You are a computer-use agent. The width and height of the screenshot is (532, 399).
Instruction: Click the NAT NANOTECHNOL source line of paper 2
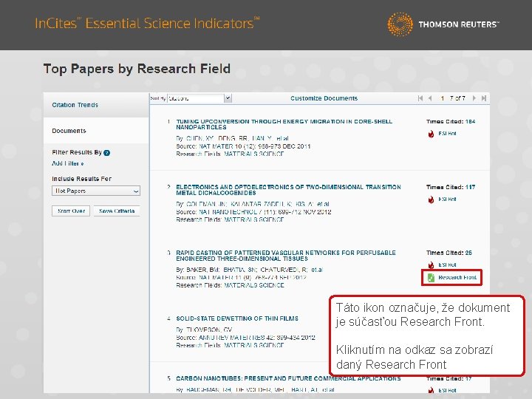point(253,212)
